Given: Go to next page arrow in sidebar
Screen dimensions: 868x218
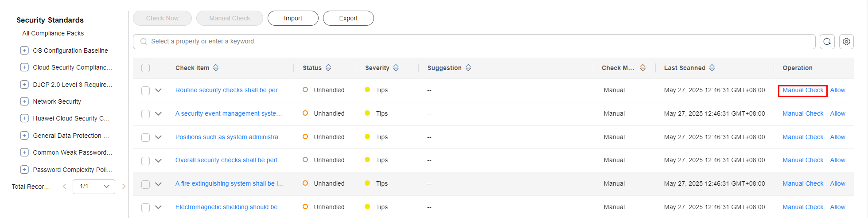Looking at the screenshot, I should (x=124, y=187).
